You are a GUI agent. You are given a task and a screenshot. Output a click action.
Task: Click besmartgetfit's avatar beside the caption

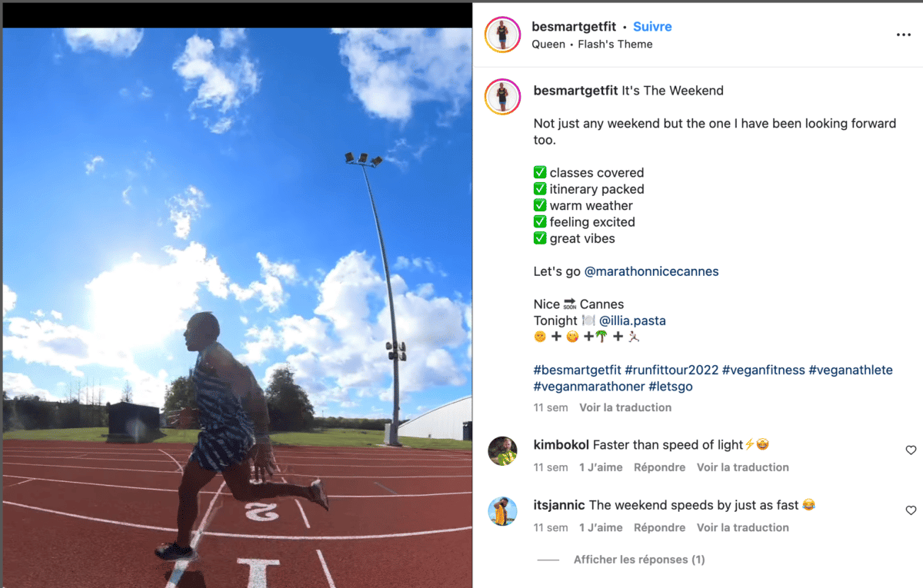tap(502, 97)
